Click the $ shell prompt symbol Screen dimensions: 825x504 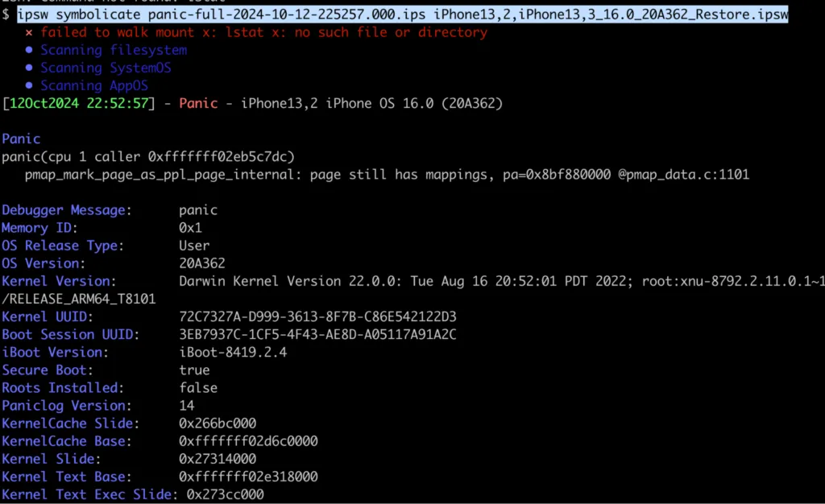point(6,14)
